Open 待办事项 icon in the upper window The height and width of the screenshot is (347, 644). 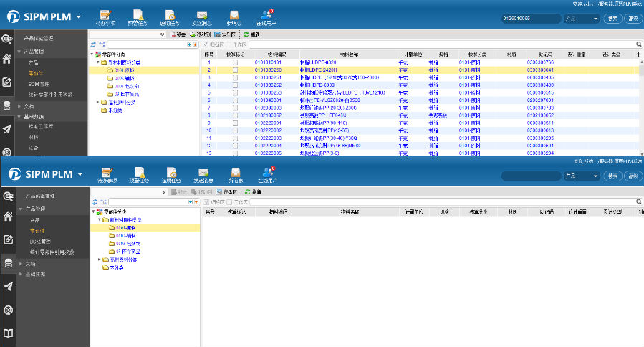pos(105,14)
